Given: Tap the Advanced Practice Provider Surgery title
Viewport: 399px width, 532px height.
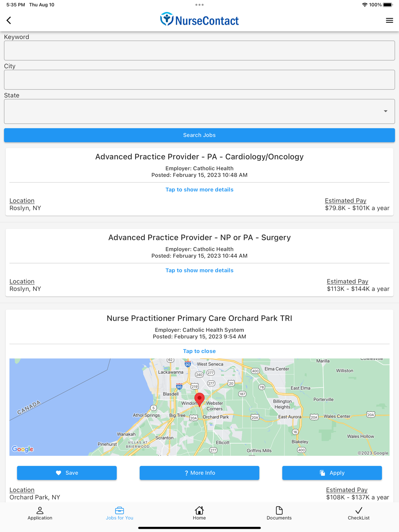Looking at the screenshot, I should pos(199,238).
